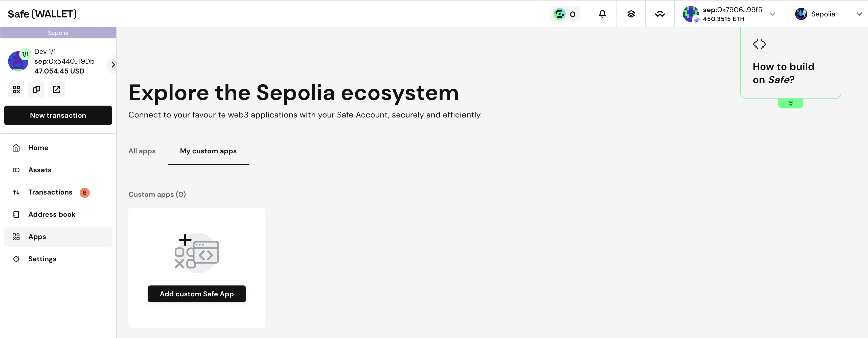Select the My custom apps tab
The width and height of the screenshot is (868, 338).
[x=208, y=151]
